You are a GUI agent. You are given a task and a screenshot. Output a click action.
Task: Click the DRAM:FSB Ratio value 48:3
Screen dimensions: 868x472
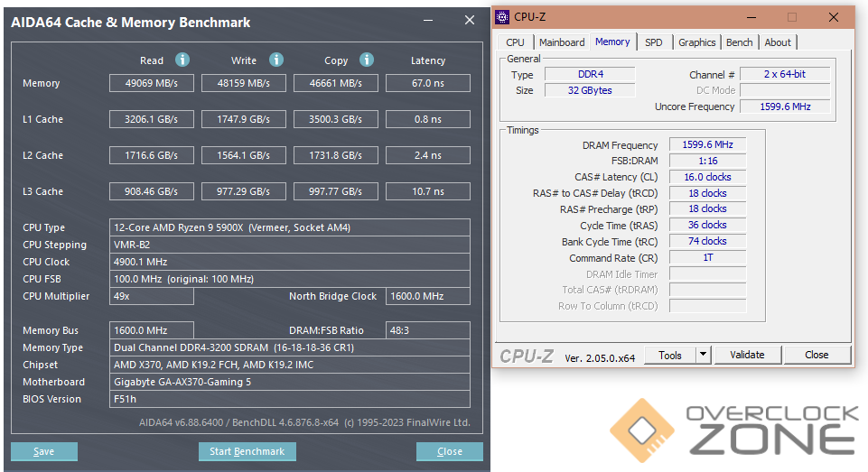click(x=428, y=330)
